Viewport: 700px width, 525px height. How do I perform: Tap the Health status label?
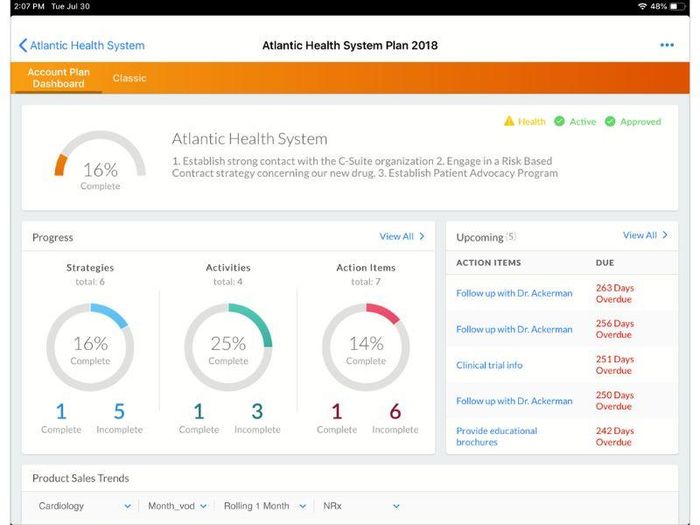pyautogui.click(x=532, y=121)
